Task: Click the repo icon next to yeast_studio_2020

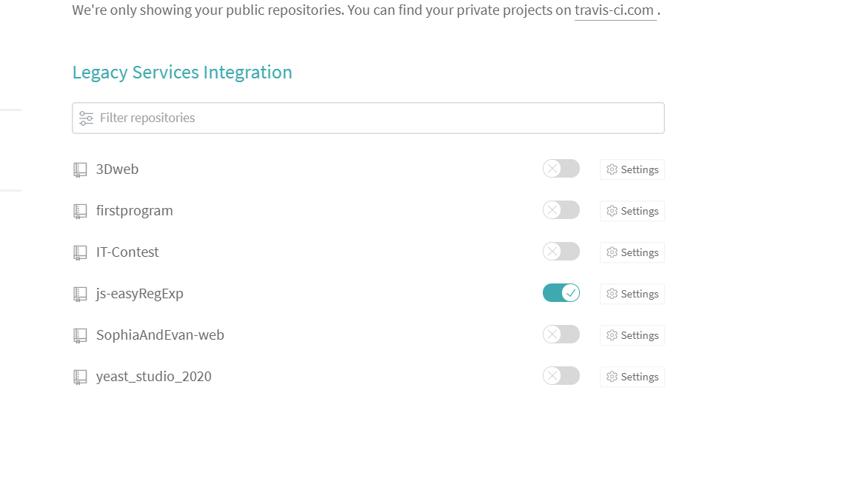Action: point(80,377)
